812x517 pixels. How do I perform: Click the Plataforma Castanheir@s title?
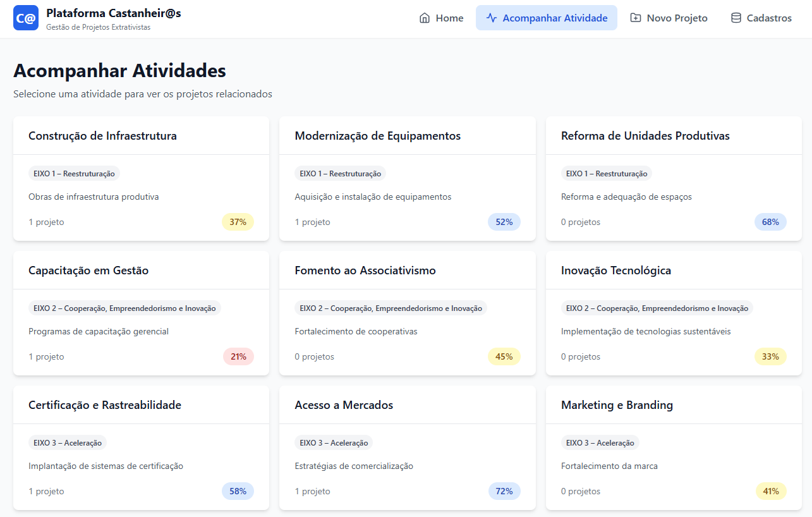[x=114, y=13]
